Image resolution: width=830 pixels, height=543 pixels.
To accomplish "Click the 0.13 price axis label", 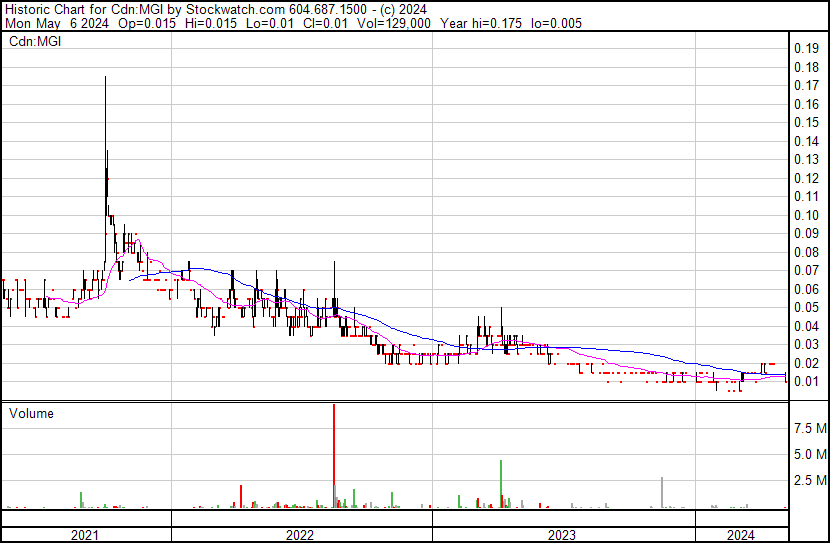I will [x=807, y=159].
